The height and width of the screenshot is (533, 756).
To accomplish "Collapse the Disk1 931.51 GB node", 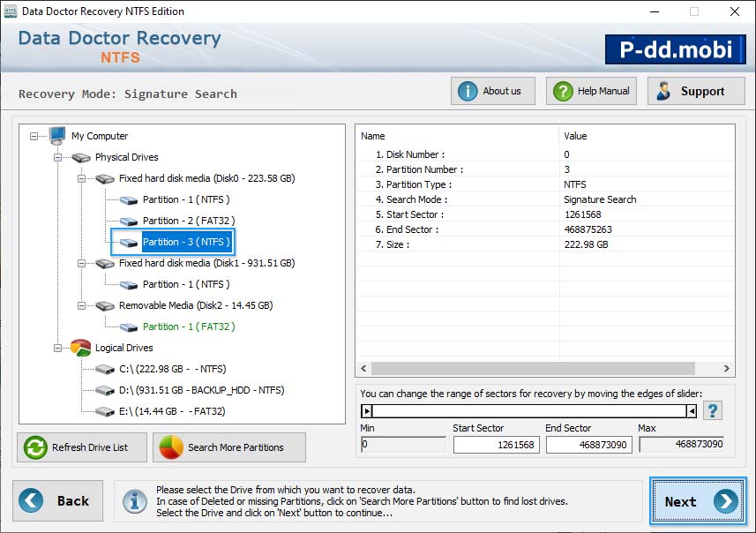I will coord(81,263).
